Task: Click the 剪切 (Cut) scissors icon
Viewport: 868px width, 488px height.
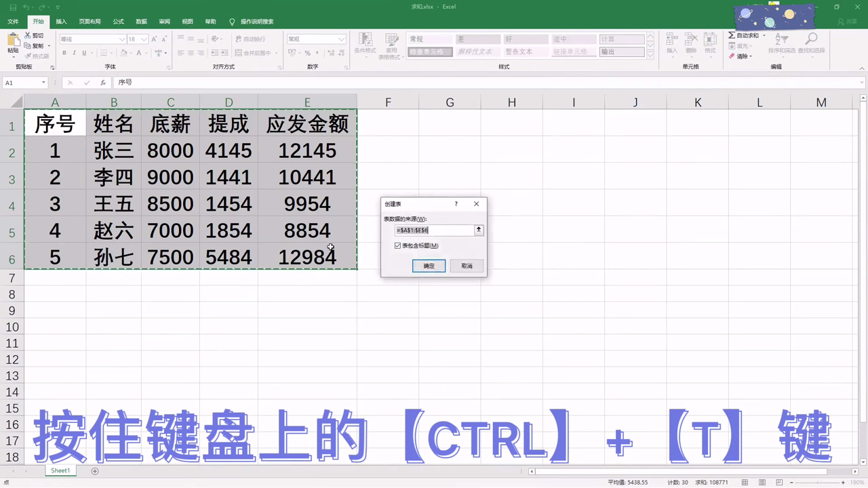Action: tap(27, 35)
